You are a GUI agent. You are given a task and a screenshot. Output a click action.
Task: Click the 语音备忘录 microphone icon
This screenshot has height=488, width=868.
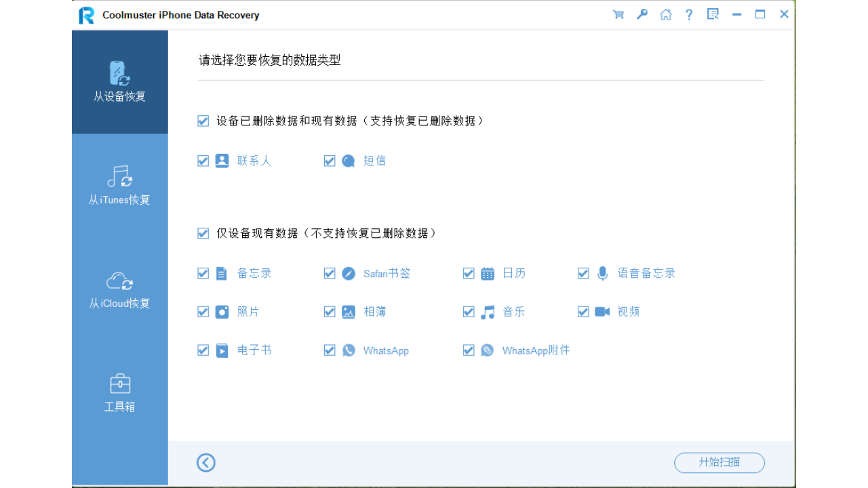point(602,273)
